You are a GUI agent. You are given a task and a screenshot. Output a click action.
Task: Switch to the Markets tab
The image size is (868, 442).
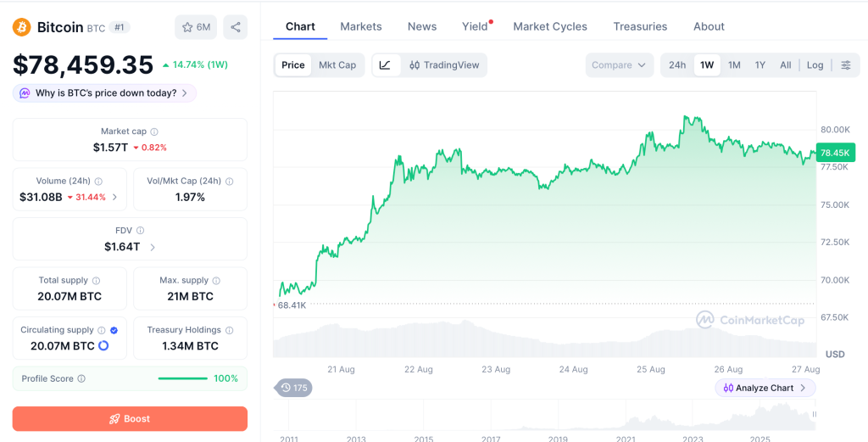tap(361, 26)
